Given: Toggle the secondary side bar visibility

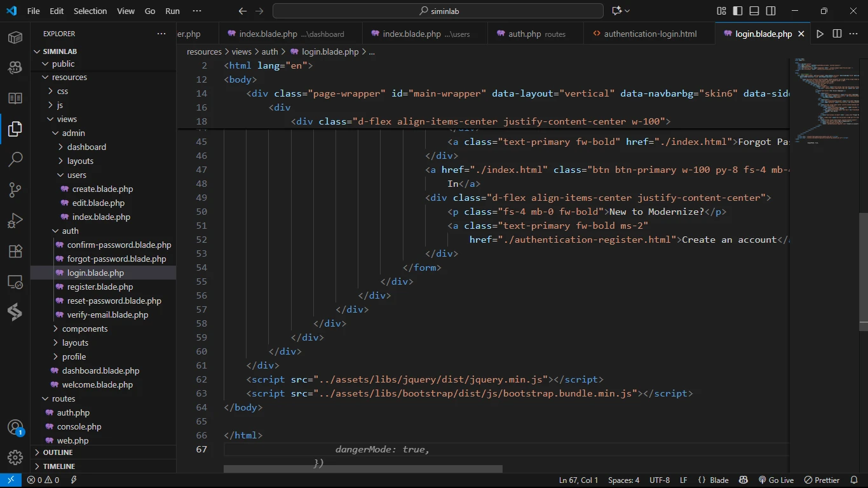Looking at the screenshot, I should pyautogui.click(x=771, y=11).
